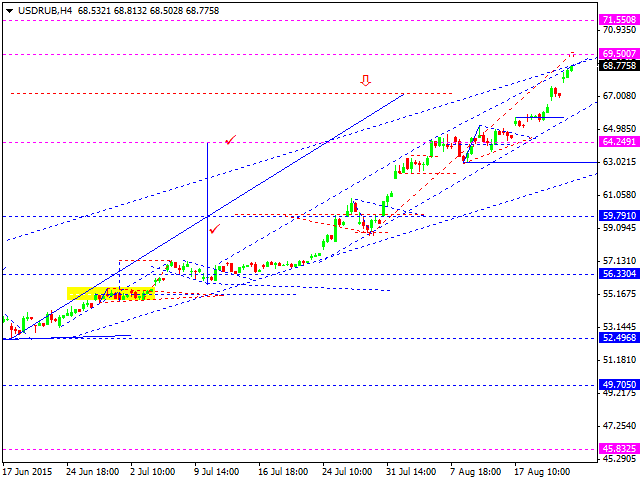
Task: Click the red down arrow marker
Action: pyautogui.click(x=366, y=80)
